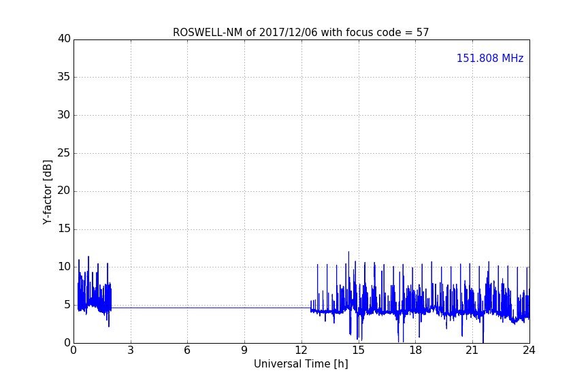Screen dimensions: 588x392
Task: Click the x-axis tick label '21'
Action: [x=472, y=350]
